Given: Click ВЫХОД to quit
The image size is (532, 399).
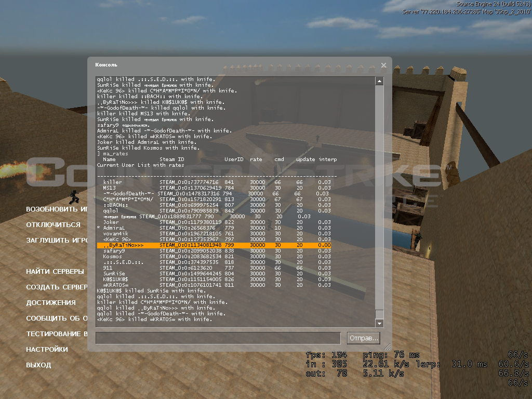Looking at the screenshot, I should (38, 365).
